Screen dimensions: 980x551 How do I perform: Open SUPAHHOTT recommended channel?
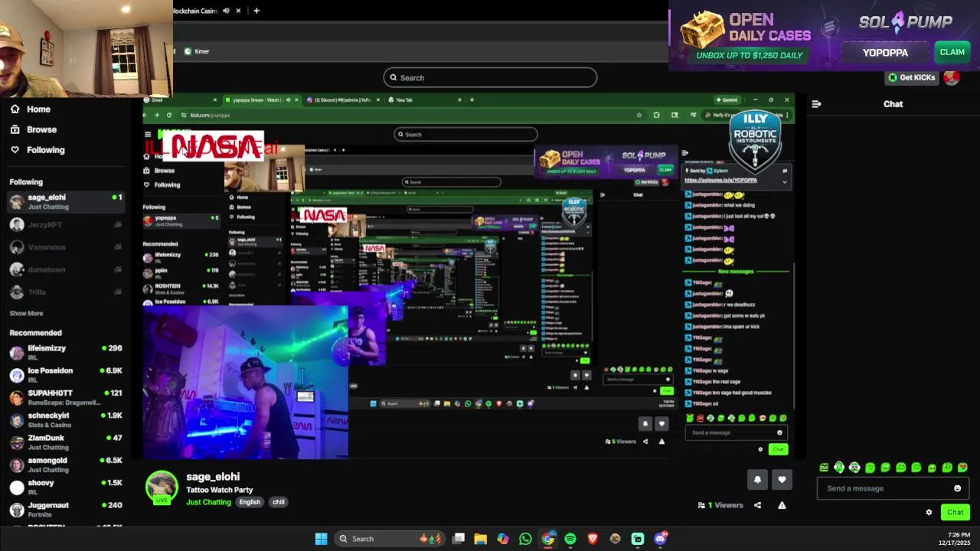click(66, 397)
